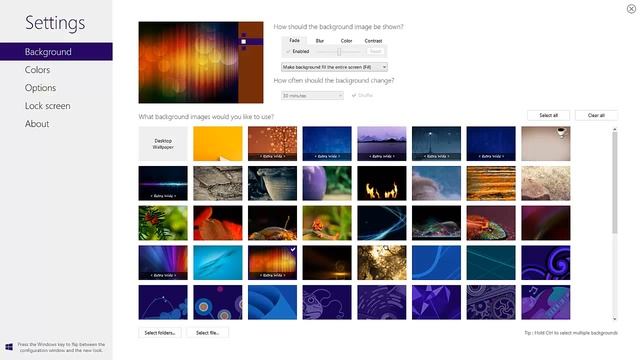640x360 pixels.
Task: Select the golden bokeh wallpaper thumbnail
Action: pyautogui.click(x=382, y=262)
